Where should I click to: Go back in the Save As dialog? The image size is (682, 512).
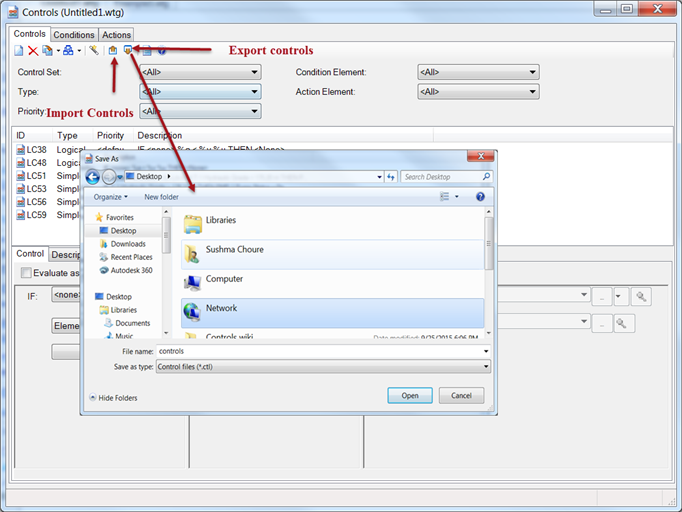92,177
